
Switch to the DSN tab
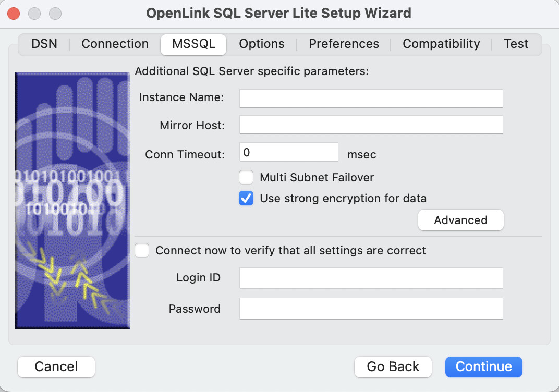(x=44, y=44)
